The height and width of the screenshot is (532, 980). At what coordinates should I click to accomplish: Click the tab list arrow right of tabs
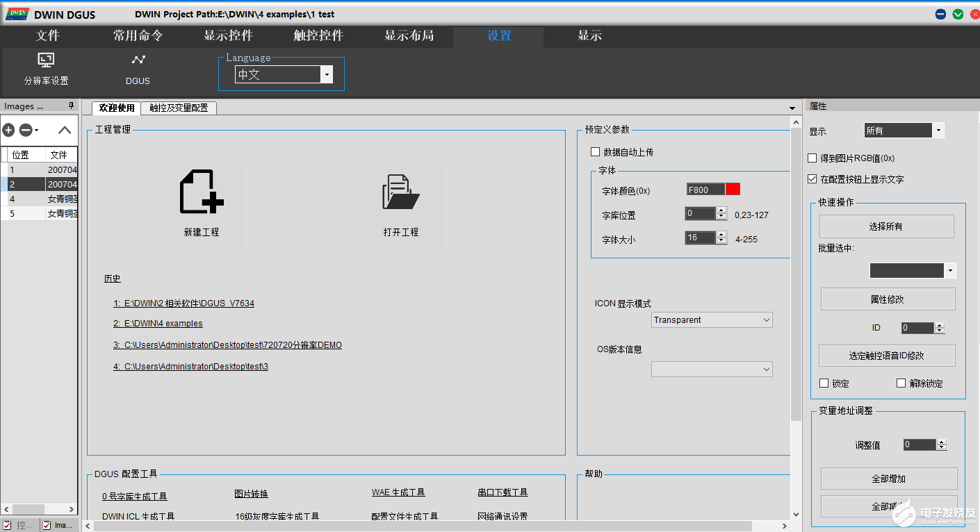coord(792,108)
